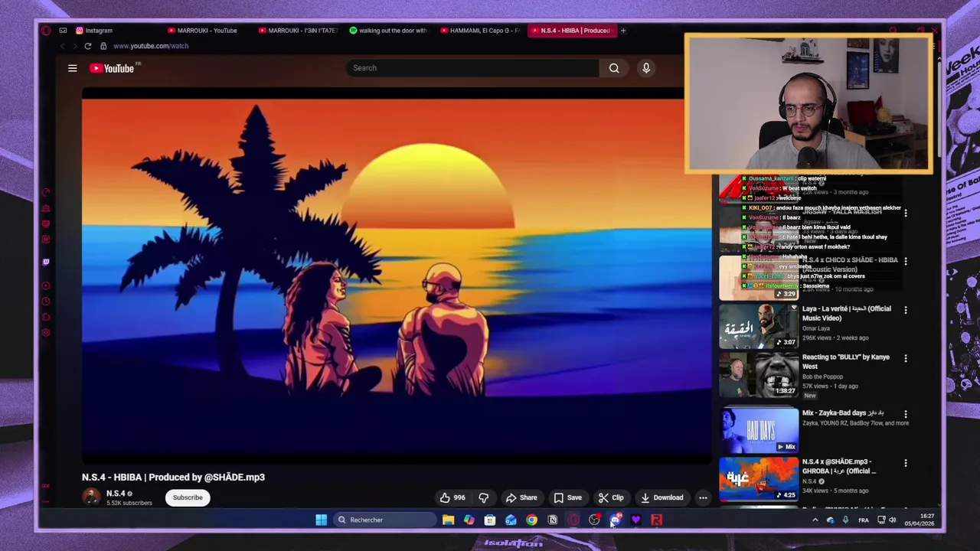View site info via the padlock icon

pos(103,46)
